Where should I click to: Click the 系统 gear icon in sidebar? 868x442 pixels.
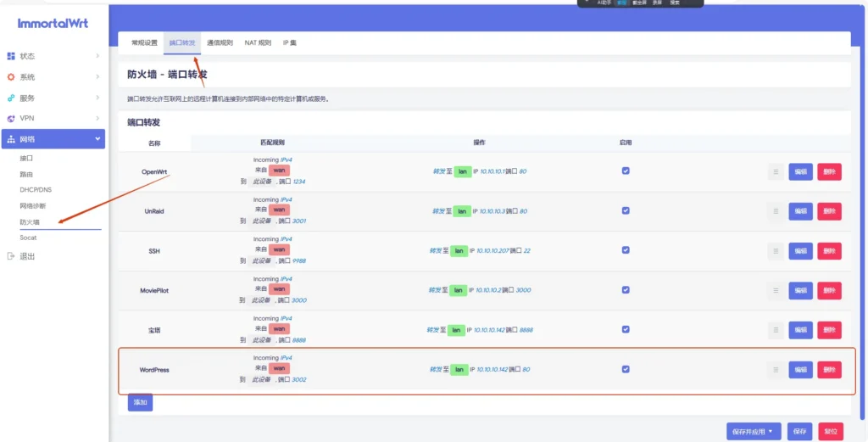pyautogui.click(x=11, y=77)
